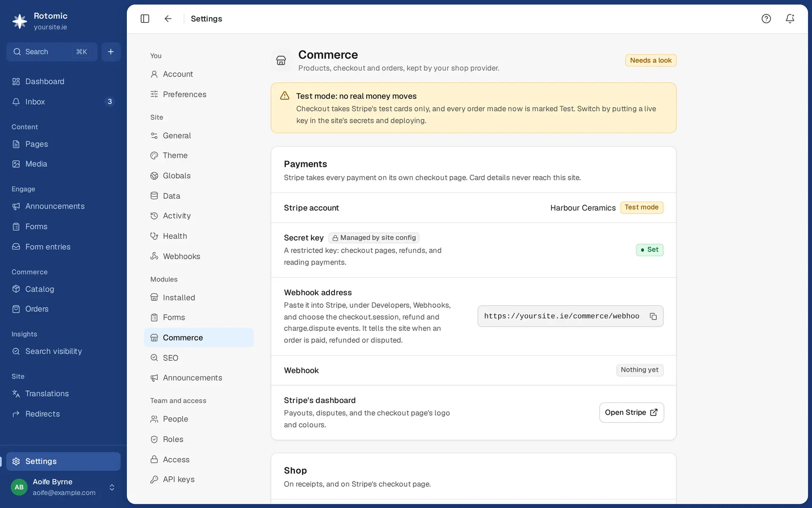The width and height of the screenshot is (812, 508).
Task: Open Translations
Action: [63, 394]
